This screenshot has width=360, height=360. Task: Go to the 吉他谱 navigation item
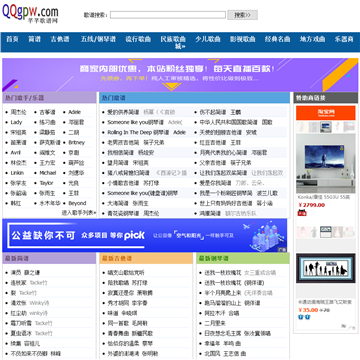tap(60, 39)
